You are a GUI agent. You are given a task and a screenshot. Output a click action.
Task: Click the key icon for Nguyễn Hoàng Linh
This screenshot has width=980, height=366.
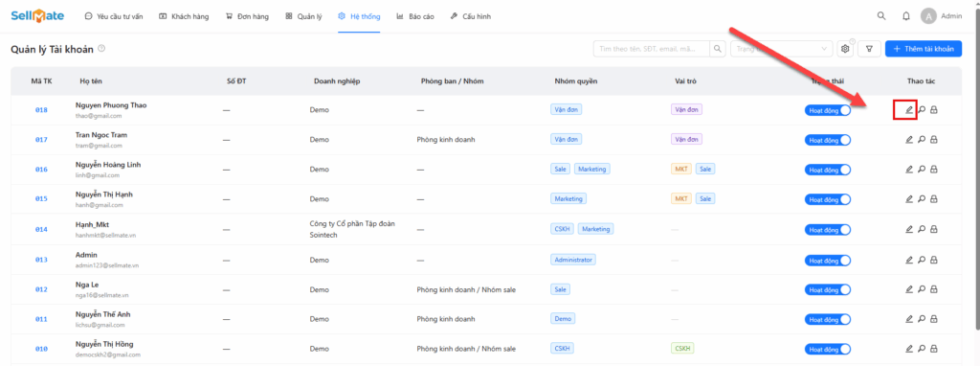click(922, 170)
